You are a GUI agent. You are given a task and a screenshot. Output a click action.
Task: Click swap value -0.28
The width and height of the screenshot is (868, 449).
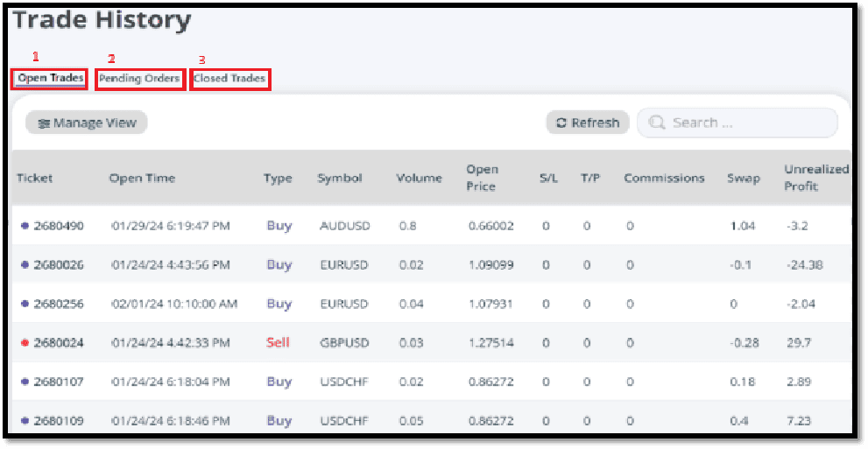point(745,343)
